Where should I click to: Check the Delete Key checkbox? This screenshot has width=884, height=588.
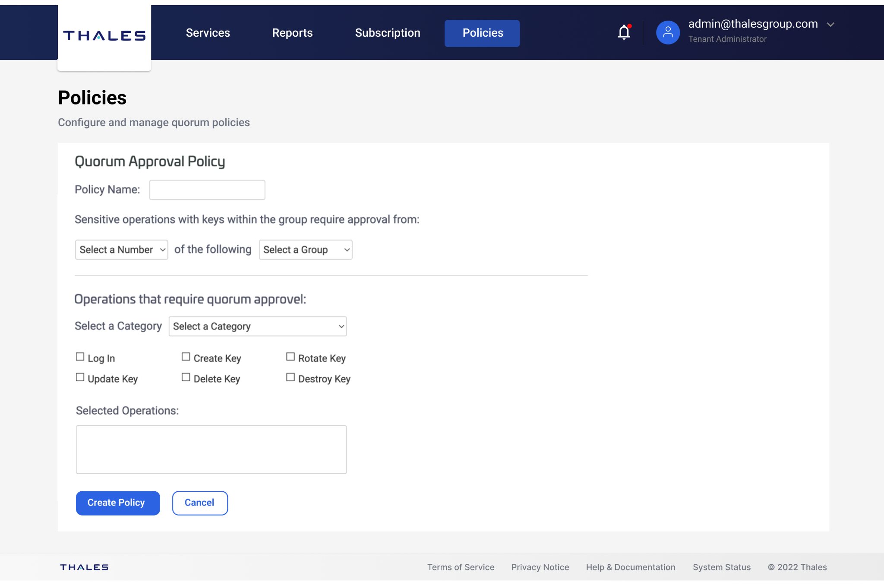point(186,377)
